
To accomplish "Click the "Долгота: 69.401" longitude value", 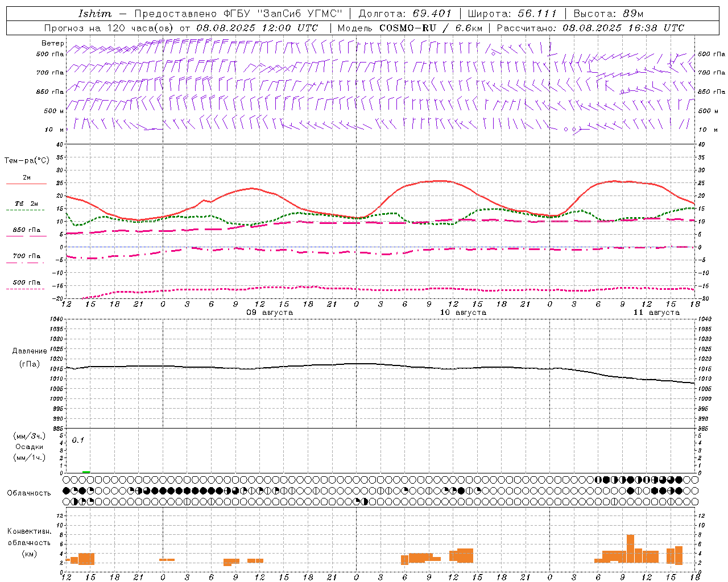I will [x=405, y=14].
